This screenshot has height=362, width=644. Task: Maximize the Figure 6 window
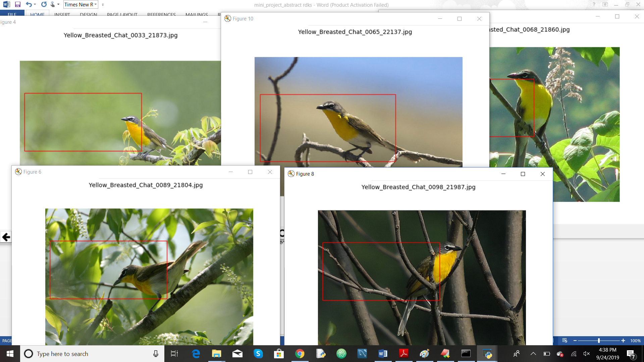[250, 172]
